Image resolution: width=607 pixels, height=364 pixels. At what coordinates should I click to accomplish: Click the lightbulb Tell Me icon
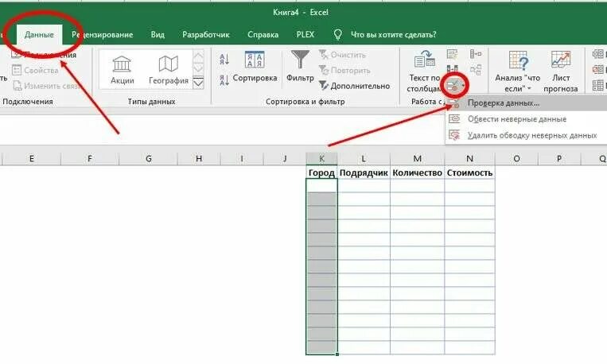coord(337,35)
